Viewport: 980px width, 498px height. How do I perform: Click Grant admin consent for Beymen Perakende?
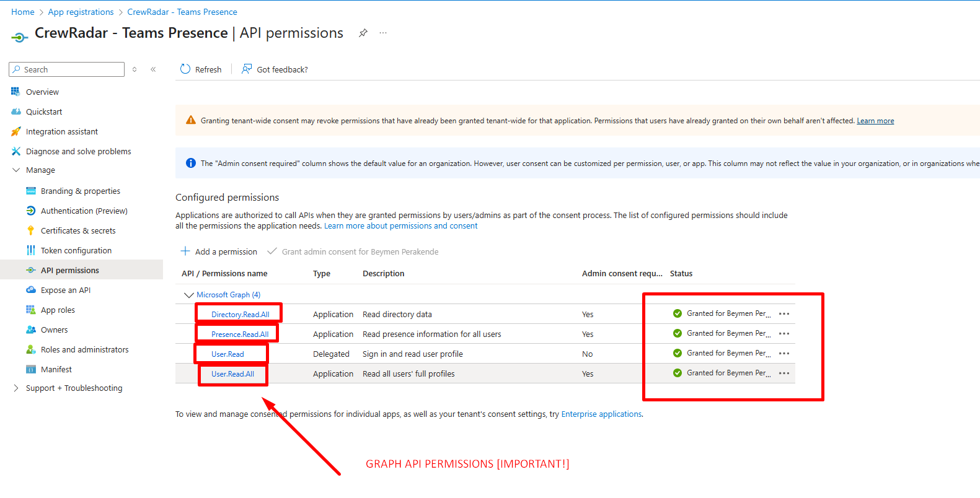click(x=360, y=251)
